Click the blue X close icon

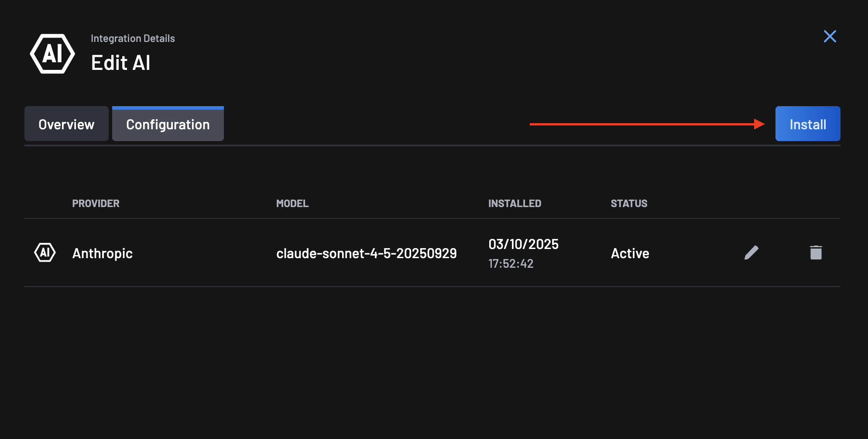coord(830,37)
